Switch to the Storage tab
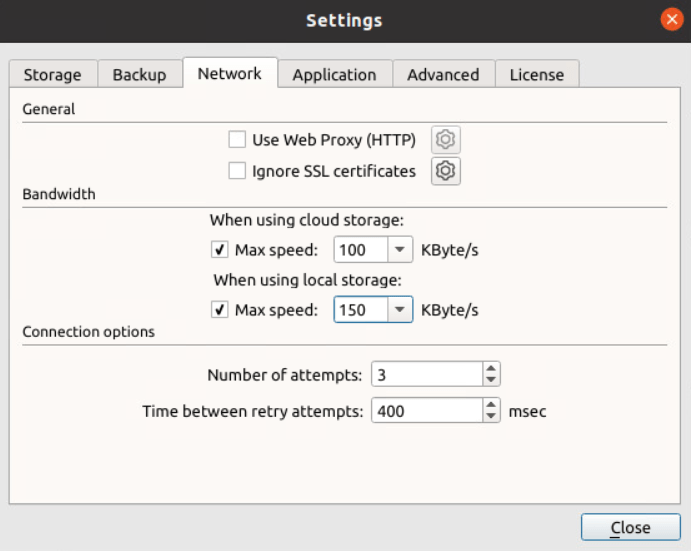Viewport: 691px width, 551px height. tap(53, 75)
